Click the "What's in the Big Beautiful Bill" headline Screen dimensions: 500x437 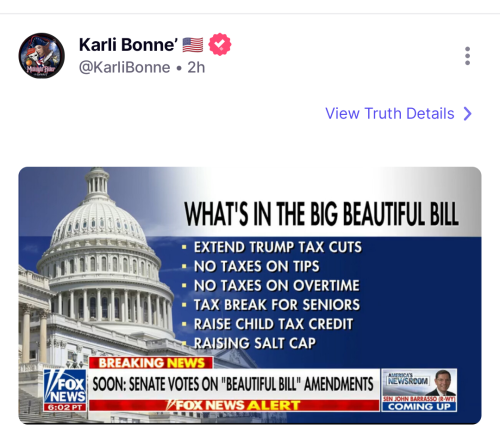(321, 214)
